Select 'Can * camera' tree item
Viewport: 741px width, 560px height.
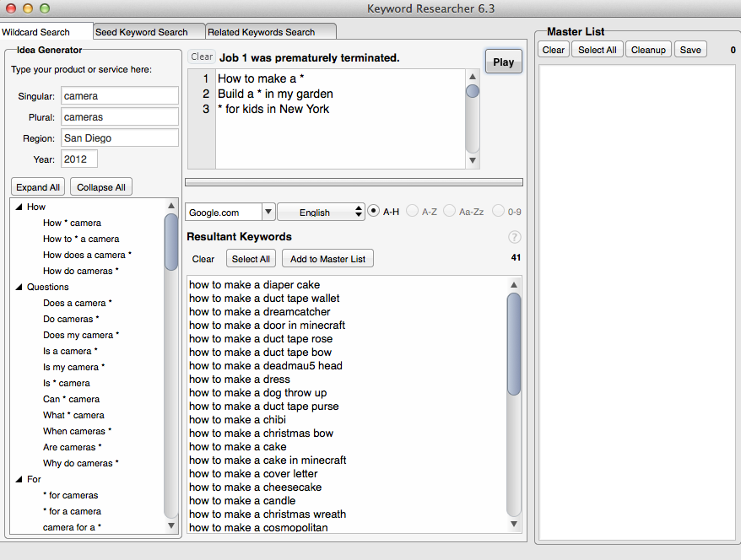71,400
